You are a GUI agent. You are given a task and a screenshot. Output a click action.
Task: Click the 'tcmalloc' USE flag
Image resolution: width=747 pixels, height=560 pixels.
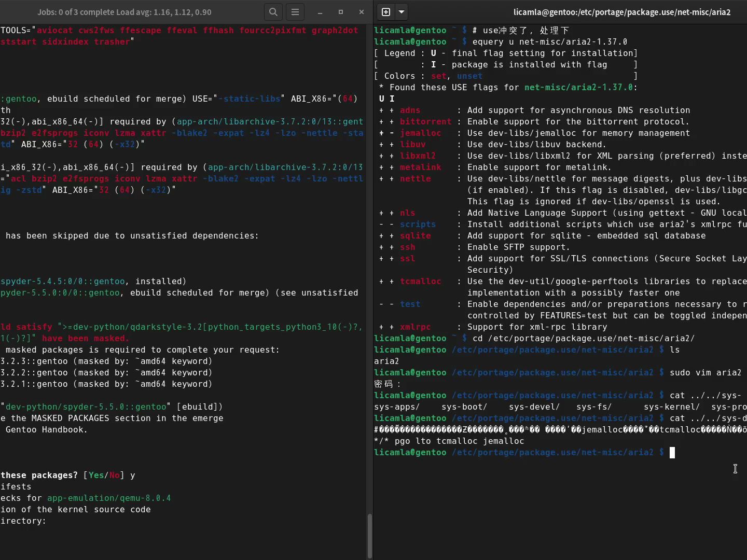(420, 281)
